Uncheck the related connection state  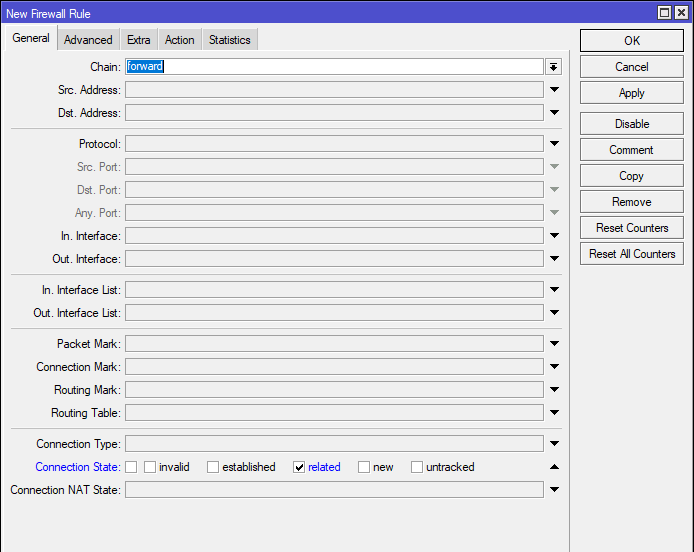coord(299,467)
